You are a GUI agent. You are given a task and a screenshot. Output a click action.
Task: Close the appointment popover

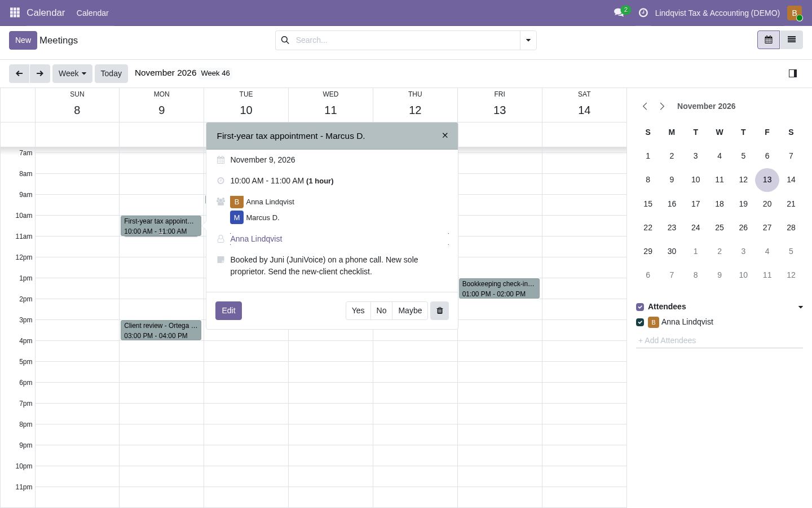pos(445,135)
